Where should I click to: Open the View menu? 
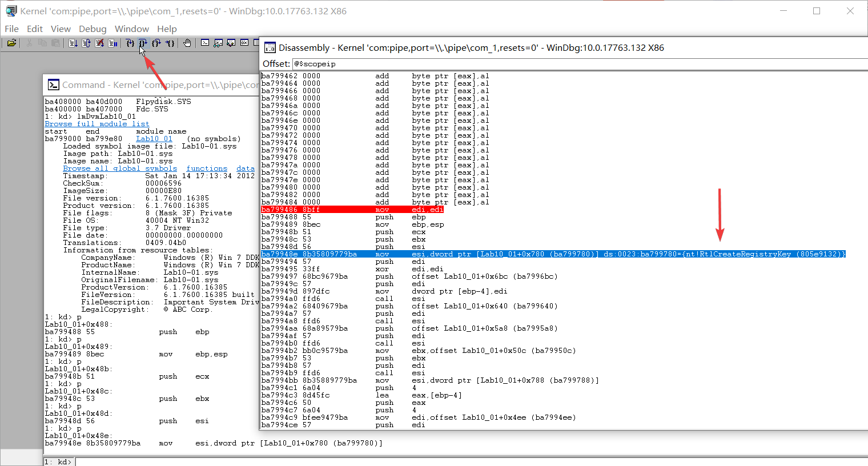[61, 29]
